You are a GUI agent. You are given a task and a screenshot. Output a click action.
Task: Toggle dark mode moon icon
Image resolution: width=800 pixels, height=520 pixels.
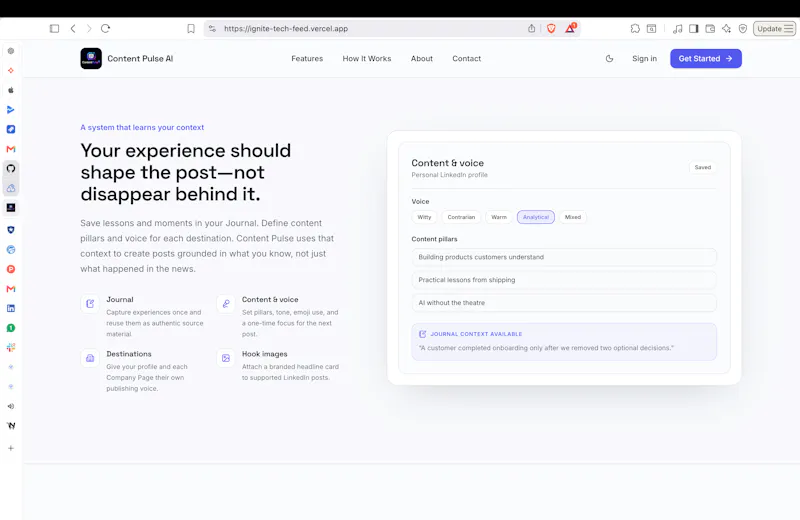[609, 59]
